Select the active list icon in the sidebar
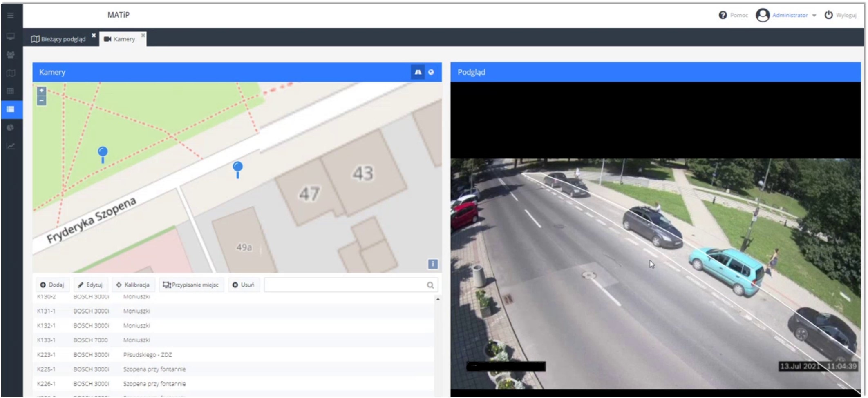 [11, 109]
